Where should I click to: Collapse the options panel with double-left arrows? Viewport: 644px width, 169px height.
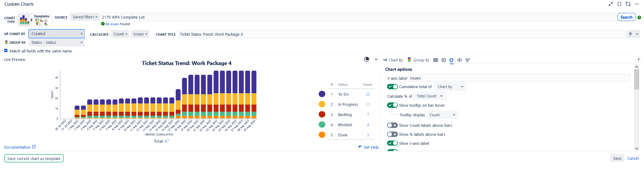pyautogui.click(x=376, y=59)
